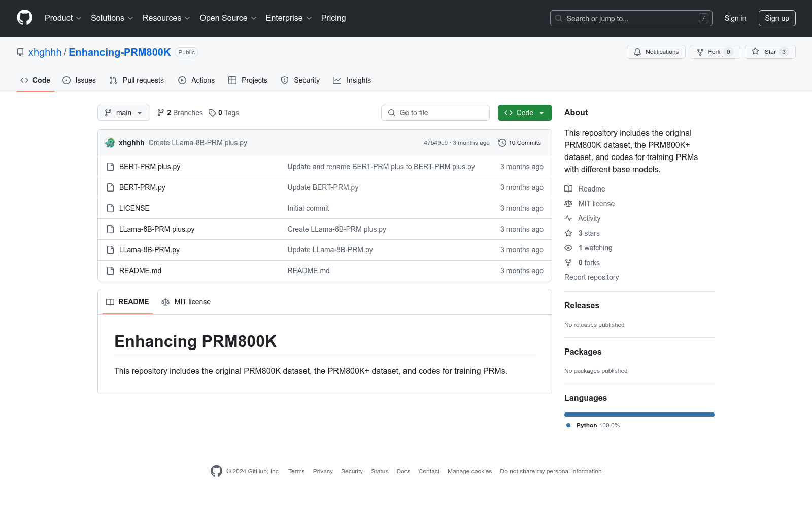Click the scales icon beside MIT license in About
The width and height of the screenshot is (812, 508).
[568, 204]
